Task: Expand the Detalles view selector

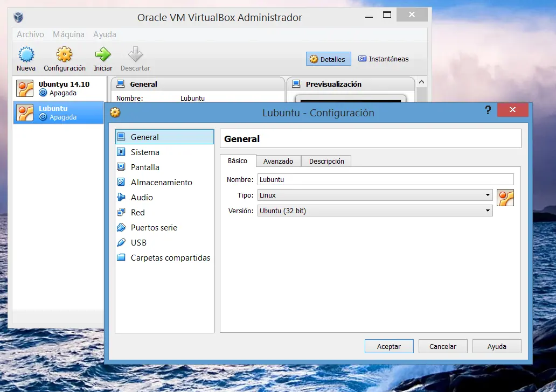Action: 328,59
